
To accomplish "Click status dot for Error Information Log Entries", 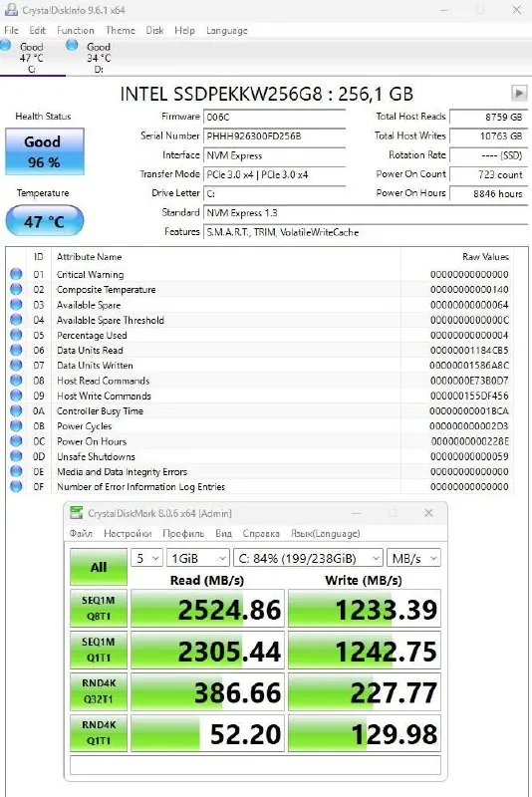I will click(16, 486).
